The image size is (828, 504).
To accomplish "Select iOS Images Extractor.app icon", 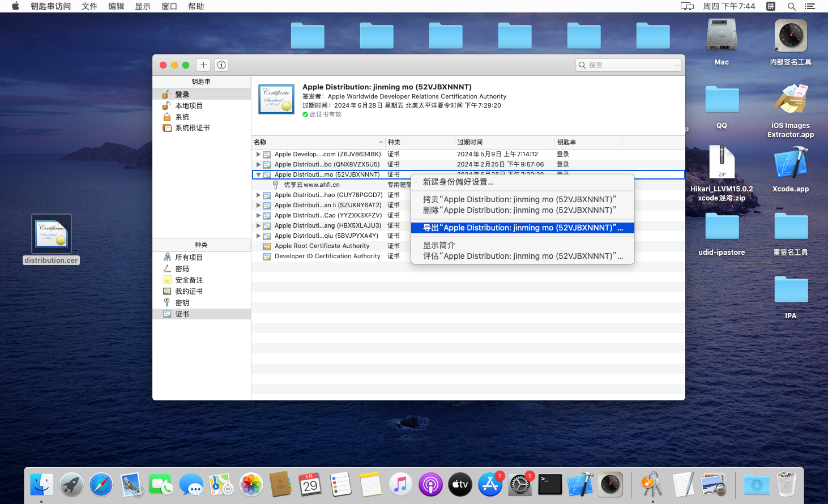I will pyautogui.click(x=791, y=110).
